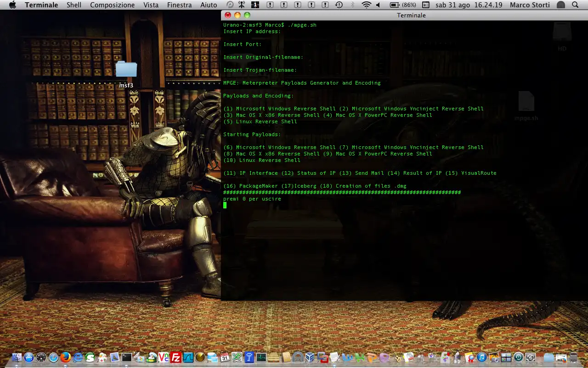This screenshot has height=368, width=588.
Task: Open the Apple menu
Action: pyautogui.click(x=12, y=5)
